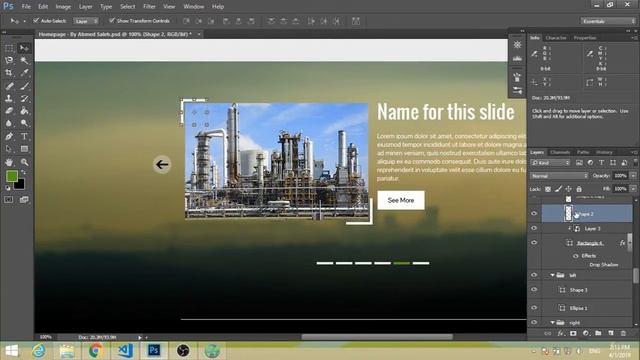This screenshot has width=640, height=360.
Task: Select the History Brush tool
Action: [24, 98]
